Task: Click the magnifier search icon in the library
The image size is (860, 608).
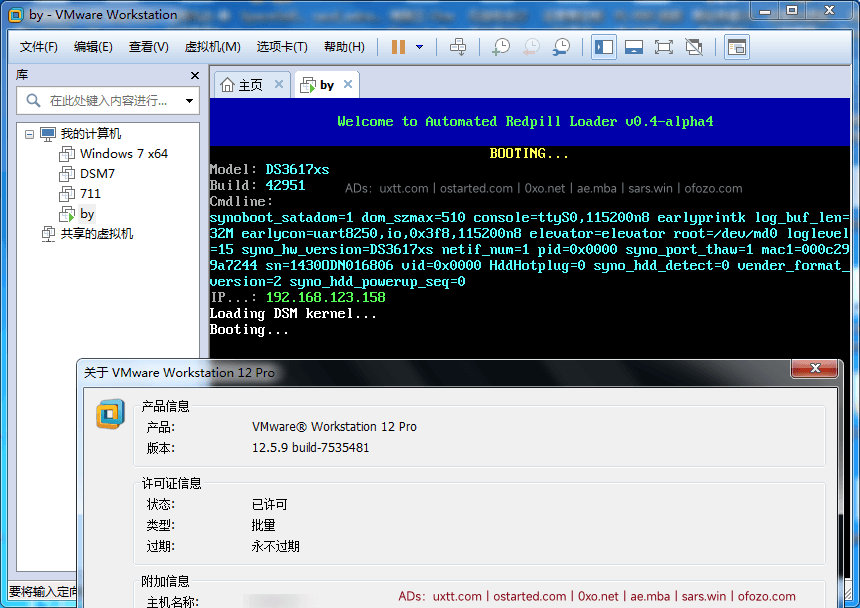Action: pyautogui.click(x=33, y=101)
